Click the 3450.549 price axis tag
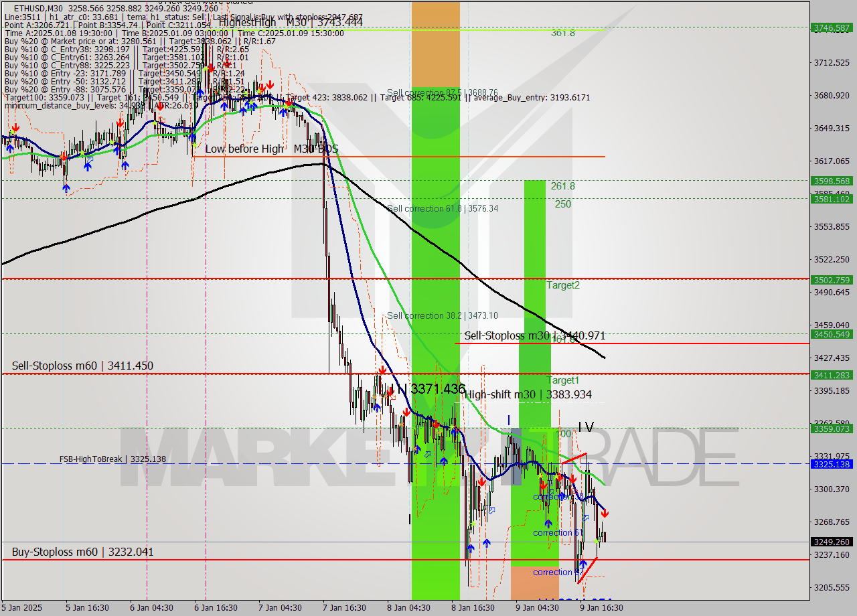 [832, 334]
